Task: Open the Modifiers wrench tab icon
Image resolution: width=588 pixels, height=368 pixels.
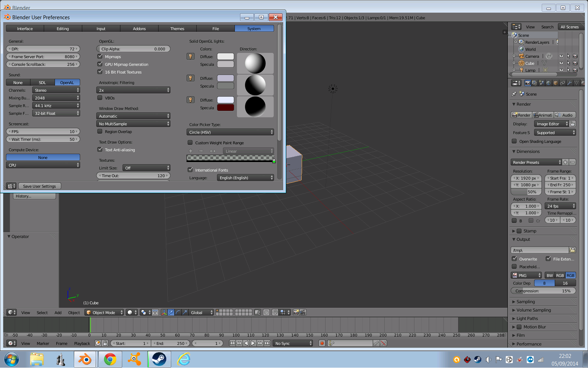Action: click(569, 83)
